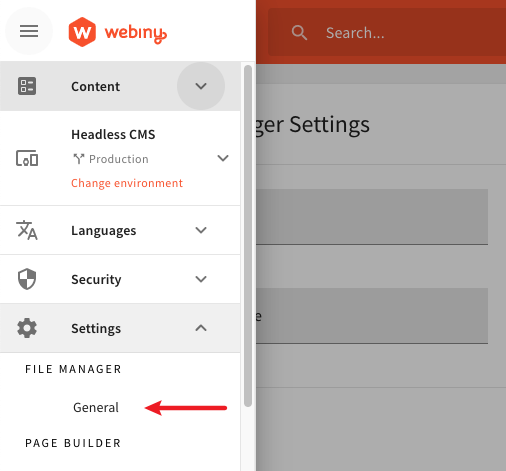Click the Security shield icon
Viewport: 506px width, 471px height.
27,279
